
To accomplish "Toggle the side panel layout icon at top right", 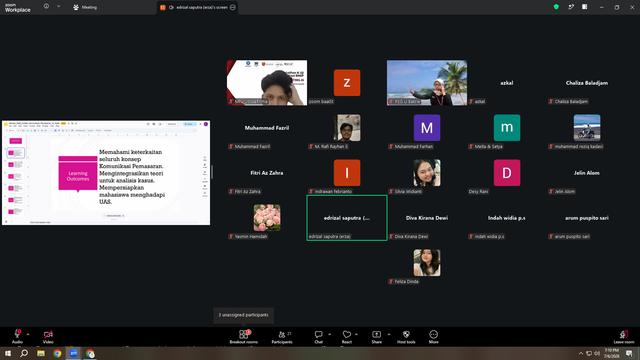I will pos(584,7).
